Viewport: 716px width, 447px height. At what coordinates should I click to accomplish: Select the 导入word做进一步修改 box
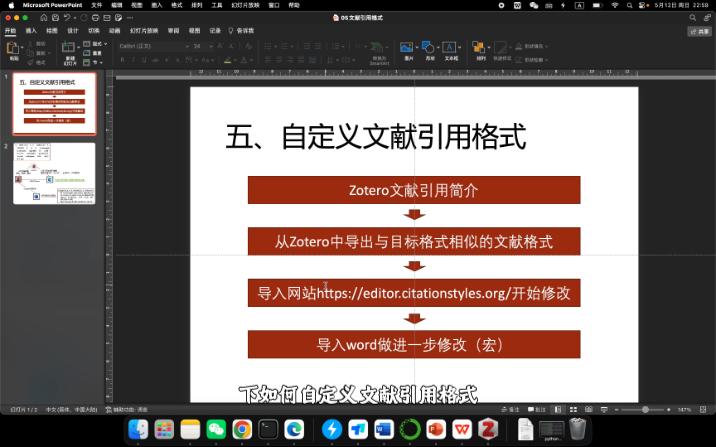414,344
